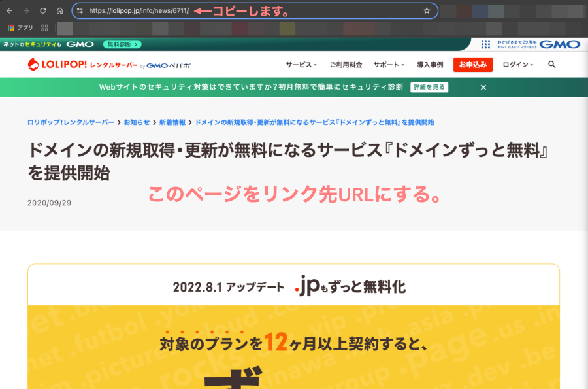This screenshot has width=588, height=389.
Task: Click the ネットのセキュリティも GMO banner text
Action: 48,44
